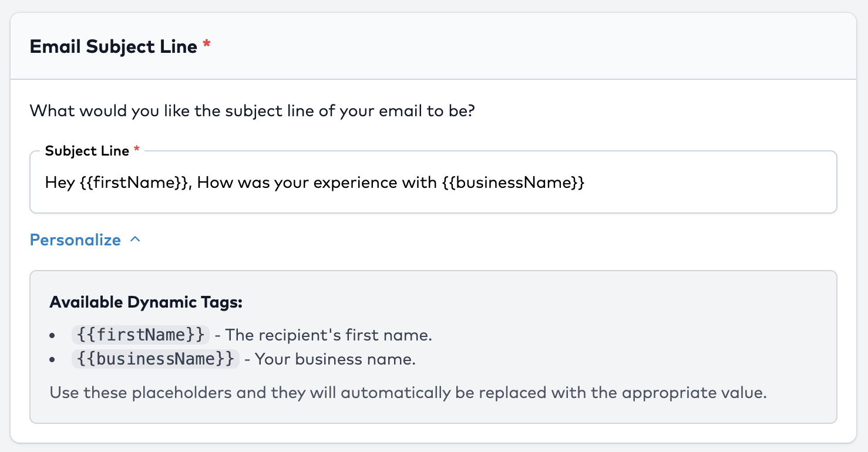Click the Personalize link
This screenshot has height=452, width=868.
pos(75,240)
